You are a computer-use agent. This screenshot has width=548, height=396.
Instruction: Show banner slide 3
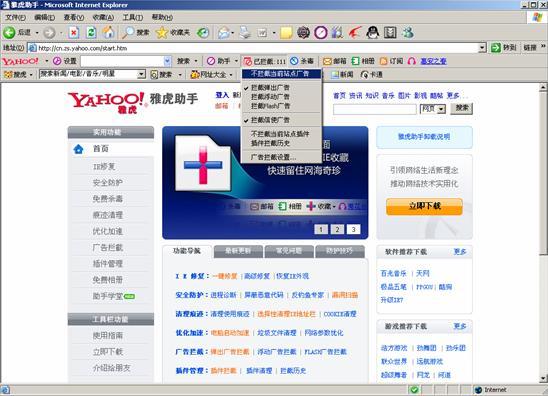point(353,229)
